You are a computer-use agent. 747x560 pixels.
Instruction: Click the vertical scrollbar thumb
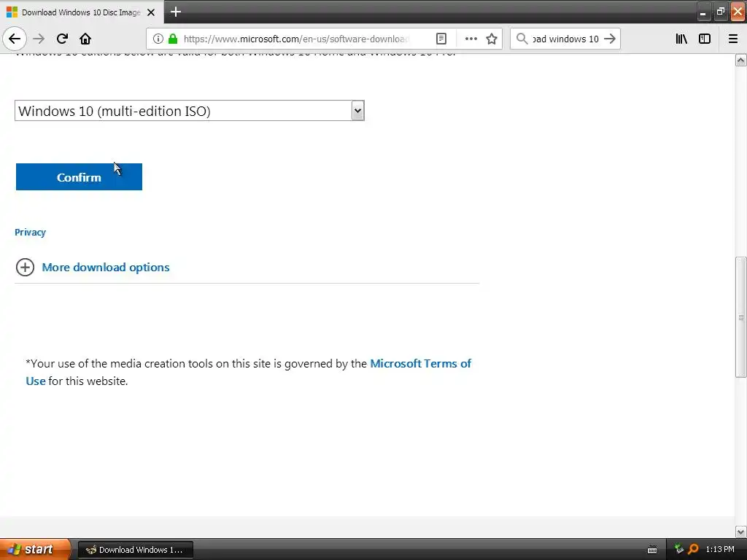coord(741,317)
